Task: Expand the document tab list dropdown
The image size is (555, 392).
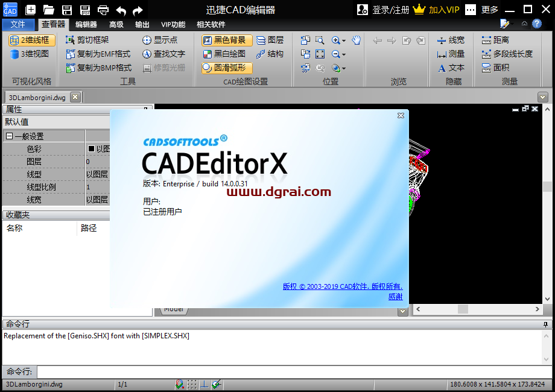Action: 542,97
